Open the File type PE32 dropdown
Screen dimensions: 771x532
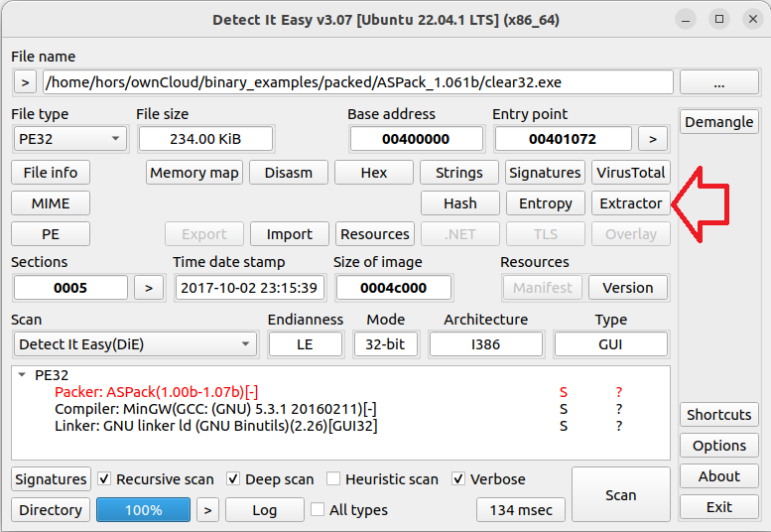point(69,139)
